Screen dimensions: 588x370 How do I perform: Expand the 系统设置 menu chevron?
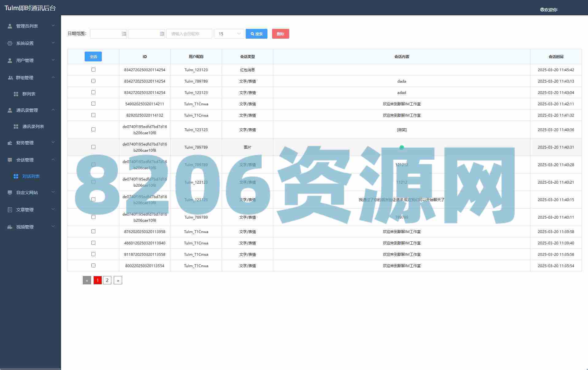[x=53, y=43]
